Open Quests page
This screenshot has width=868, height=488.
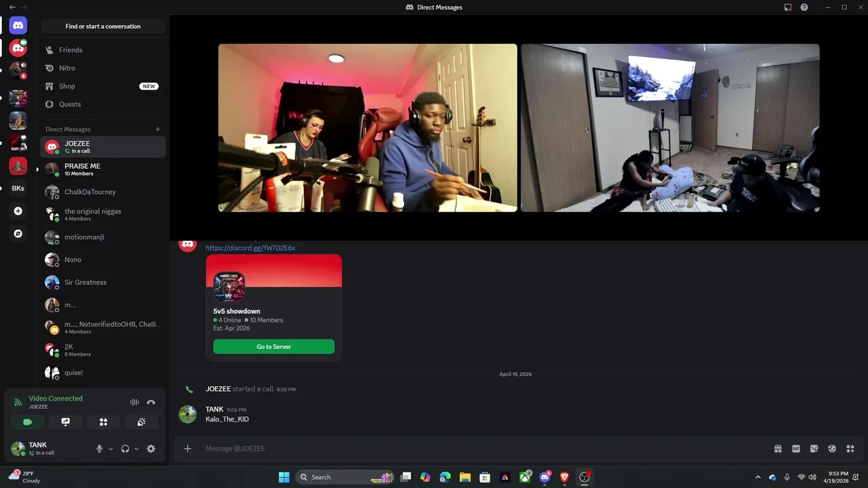(103, 104)
